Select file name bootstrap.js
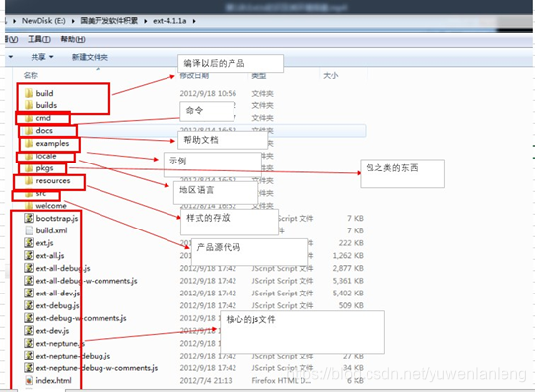The image size is (535, 392). [57, 218]
